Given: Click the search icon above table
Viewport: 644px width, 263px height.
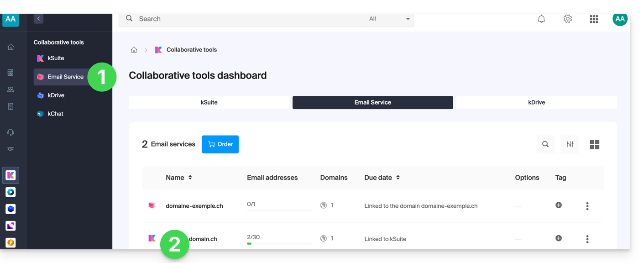Looking at the screenshot, I should pos(545,144).
